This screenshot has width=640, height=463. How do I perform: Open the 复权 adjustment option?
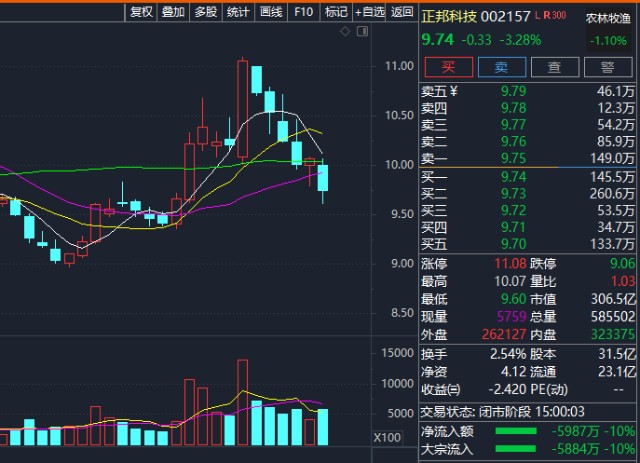tap(141, 12)
